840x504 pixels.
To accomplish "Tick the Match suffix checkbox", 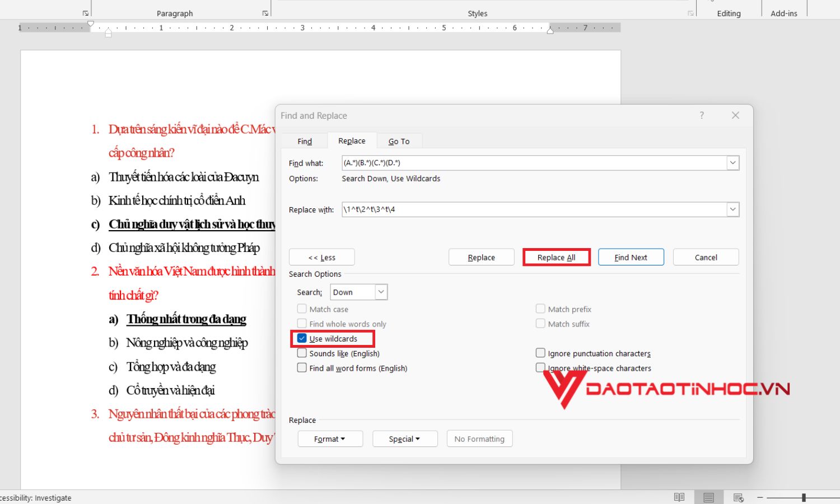I will point(540,324).
